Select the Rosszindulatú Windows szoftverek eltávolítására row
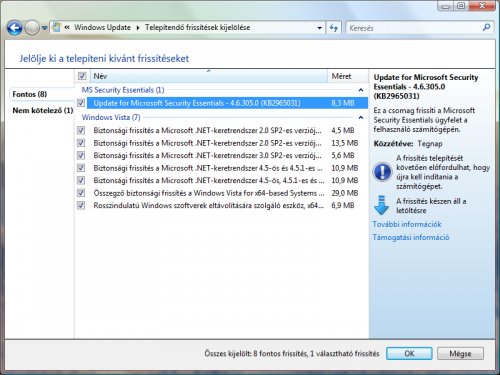 [x=227, y=205]
